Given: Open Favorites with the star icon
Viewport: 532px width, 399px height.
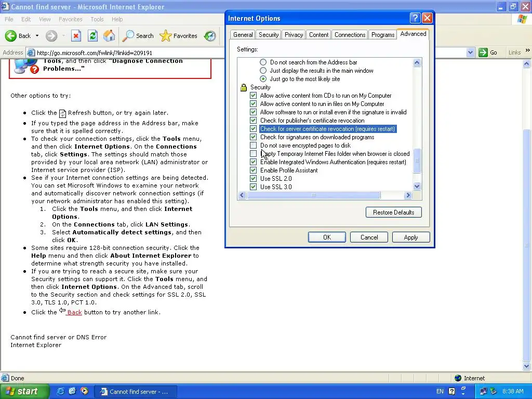Looking at the screenshot, I should click(166, 36).
